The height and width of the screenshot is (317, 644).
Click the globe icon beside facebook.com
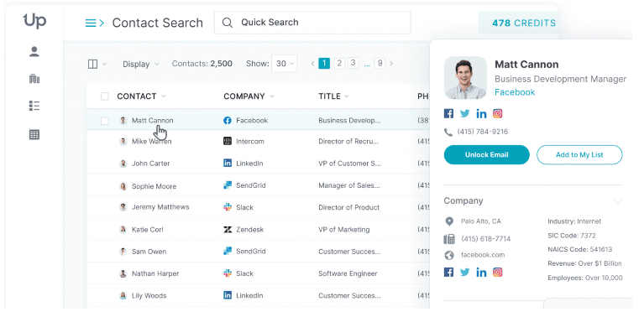click(x=449, y=256)
